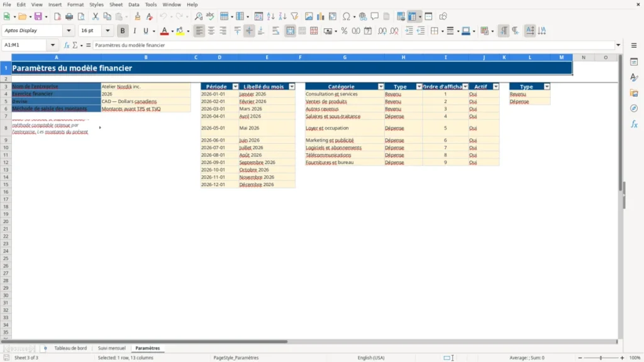Screen dimensions: 644x362
Task: Open the font size dropdown
Action: pyautogui.click(x=108, y=31)
